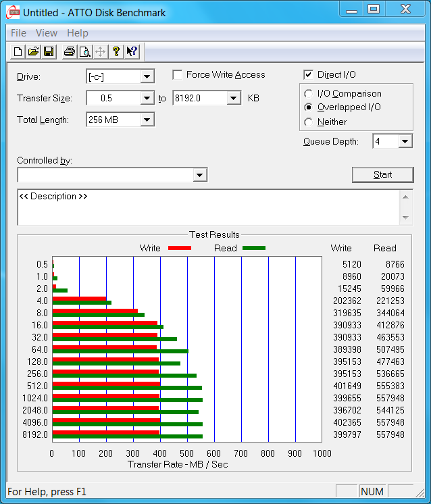Select the Overlapped I/O radio button
431x504 pixels.
point(308,107)
